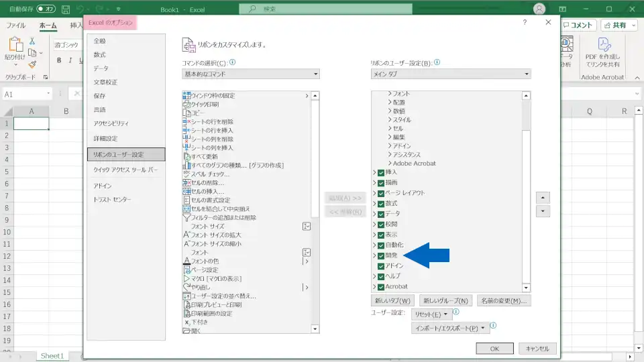Open the リボンのユーザー設定 メイン タブ dropdown
Image resolution: width=644 pixels, height=362 pixels.
[x=450, y=74]
